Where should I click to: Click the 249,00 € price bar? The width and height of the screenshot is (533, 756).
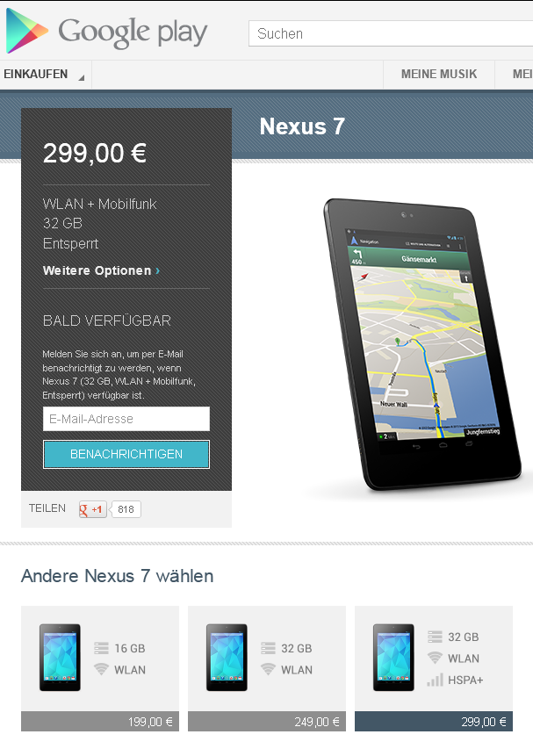[x=267, y=721]
